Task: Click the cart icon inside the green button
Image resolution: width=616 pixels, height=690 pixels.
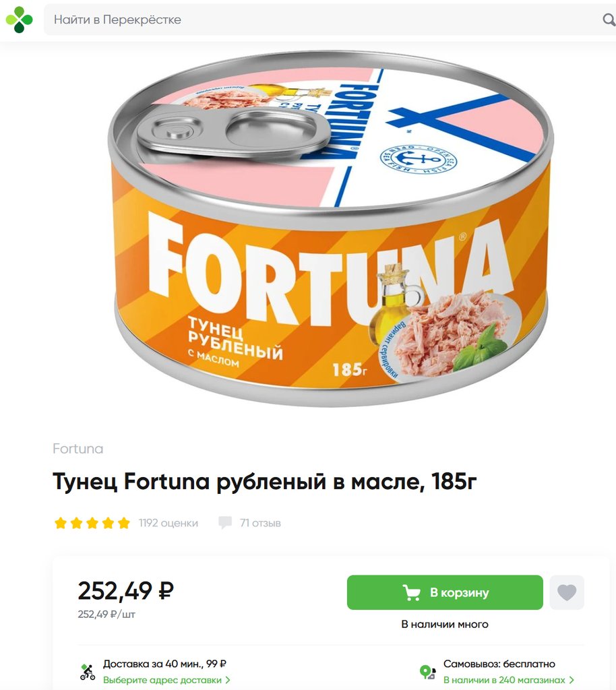Action: coord(412,592)
